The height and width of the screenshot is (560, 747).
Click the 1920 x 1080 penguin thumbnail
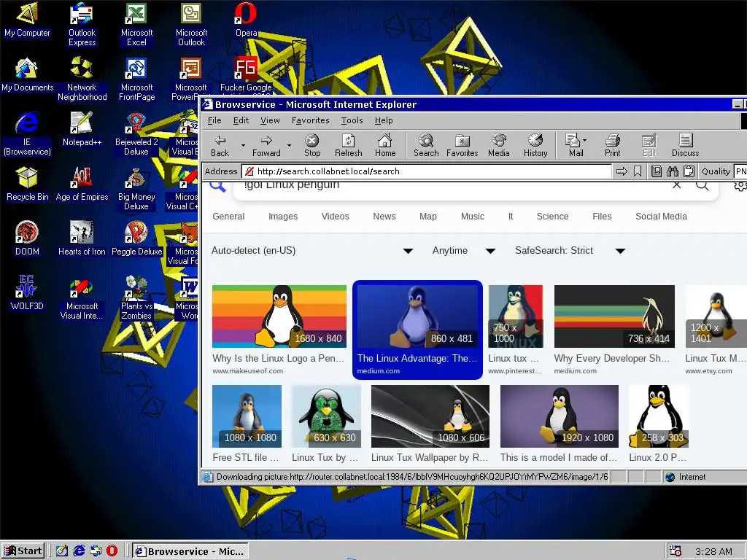[560, 416]
